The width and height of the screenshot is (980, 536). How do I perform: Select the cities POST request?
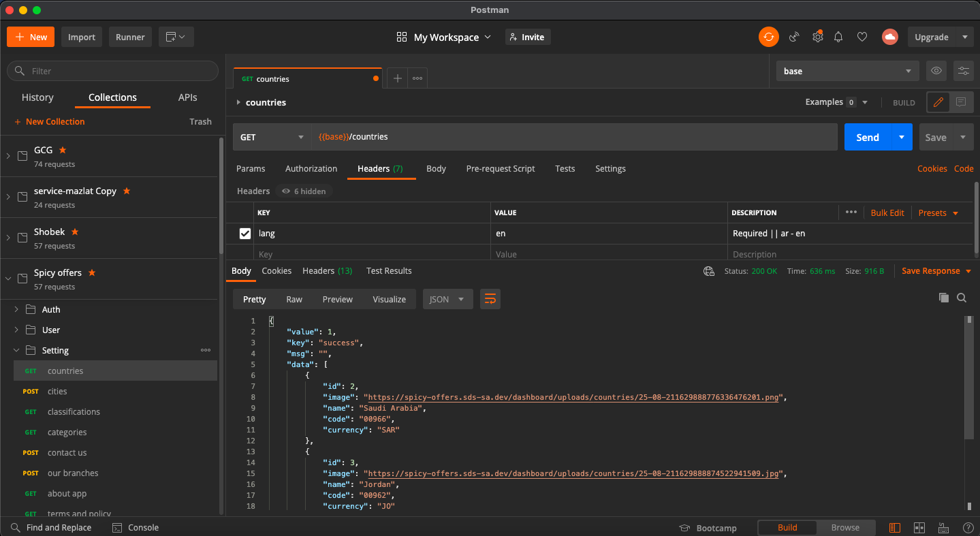[x=116, y=391]
